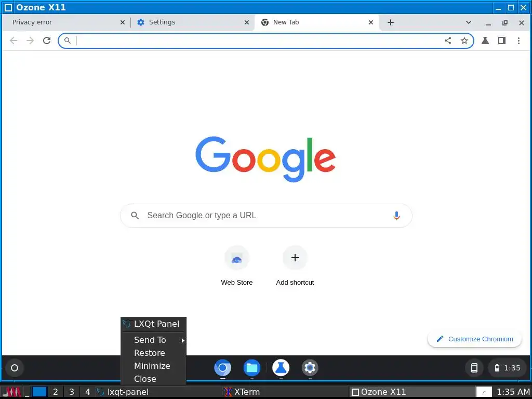Launch Chromium from the shelf
The image size is (532, 399).
coord(222,368)
